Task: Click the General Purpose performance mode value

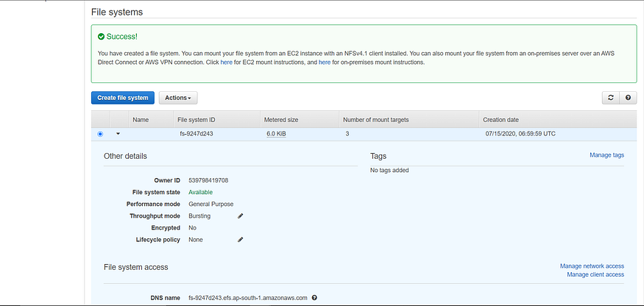Action: (x=210, y=204)
